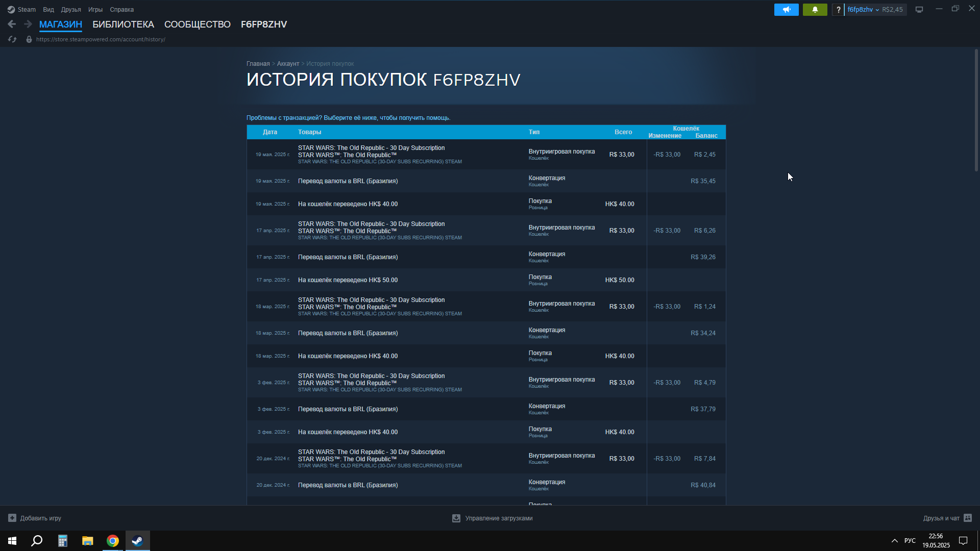The height and width of the screenshot is (551, 980).
Task: Open the notifications bell icon
Action: coord(815,10)
